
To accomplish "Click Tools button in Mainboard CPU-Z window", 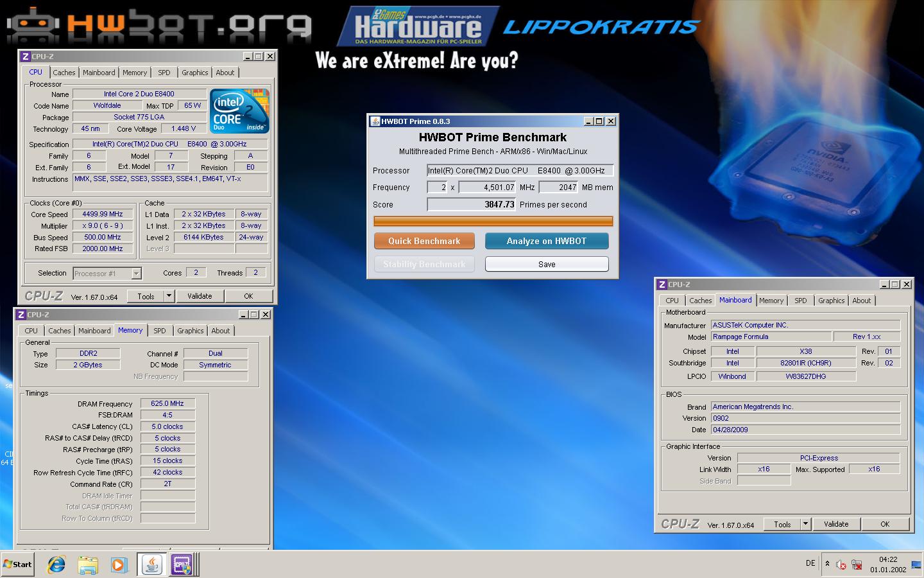I will pyautogui.click(x=782, y=524).
